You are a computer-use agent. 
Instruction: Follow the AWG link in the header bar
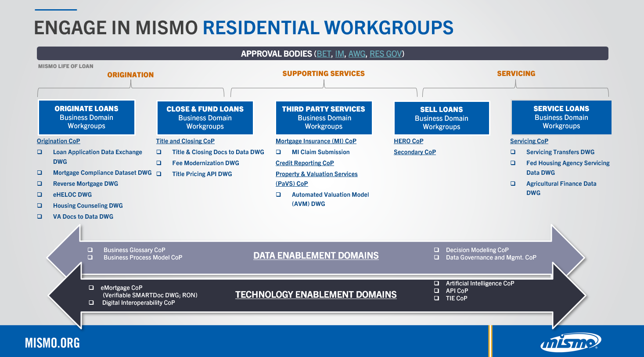357,54
